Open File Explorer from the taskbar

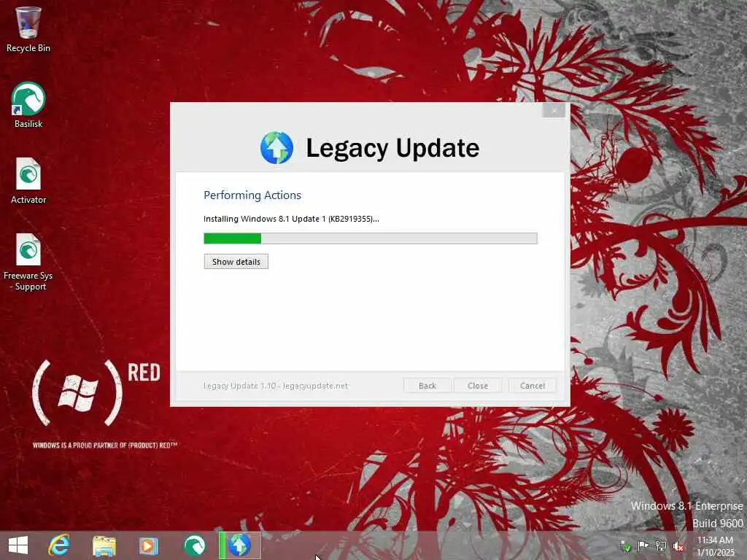coord(104,545)
